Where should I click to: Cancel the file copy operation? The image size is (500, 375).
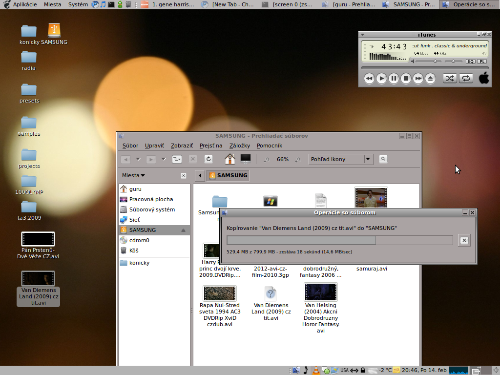coord(464,240)
